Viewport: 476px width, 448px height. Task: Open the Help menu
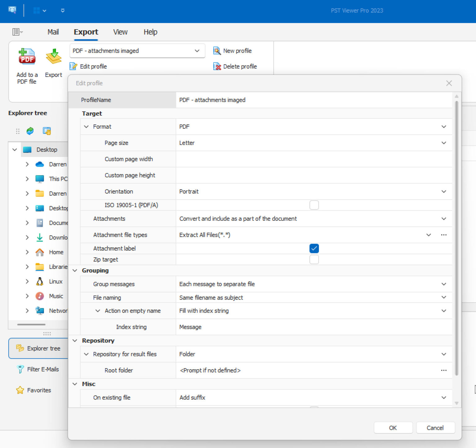point(150,32)
